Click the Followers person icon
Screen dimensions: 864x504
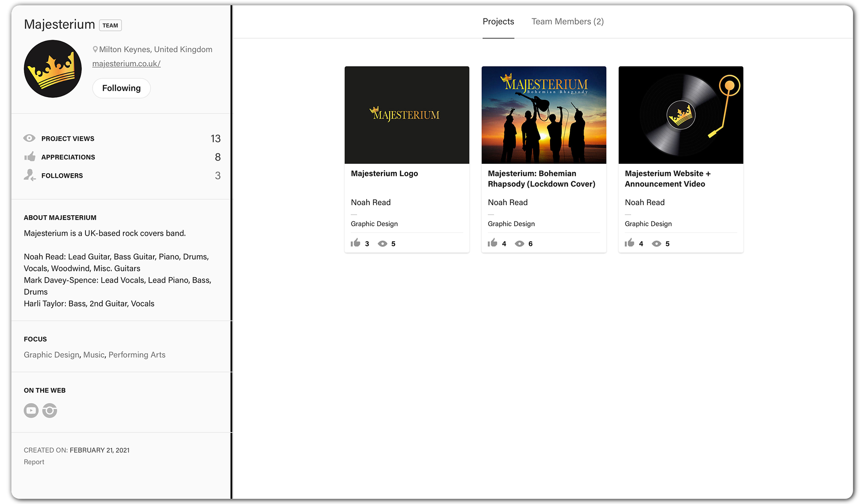(x=30, y=175)
